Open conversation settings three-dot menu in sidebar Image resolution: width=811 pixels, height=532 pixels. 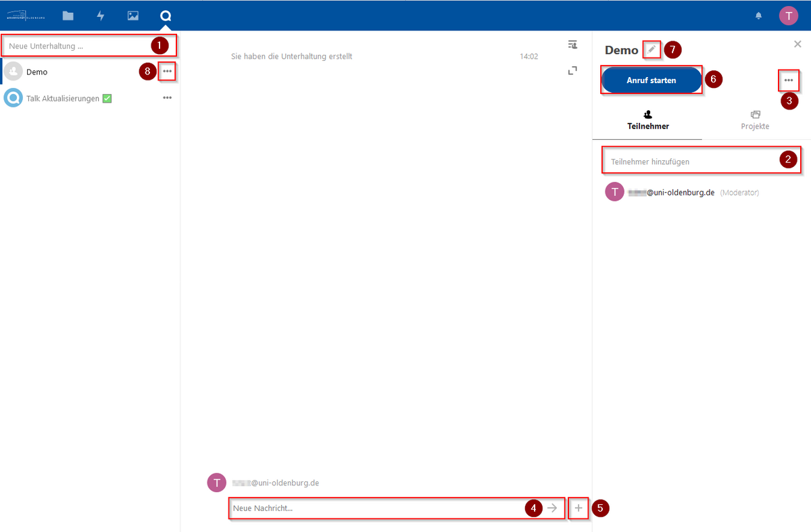pos(789,80)
